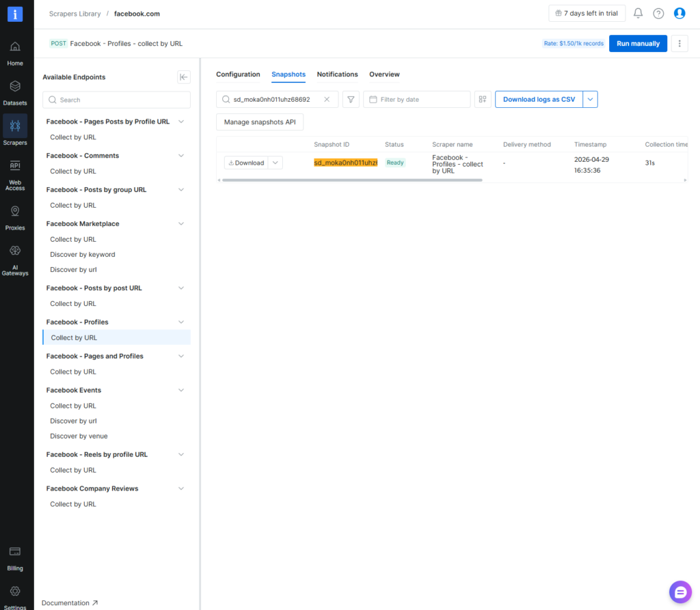Screen dimensions: 700x610
Task: Collapse Facebook - Posts by post URL
Action: 181,288
